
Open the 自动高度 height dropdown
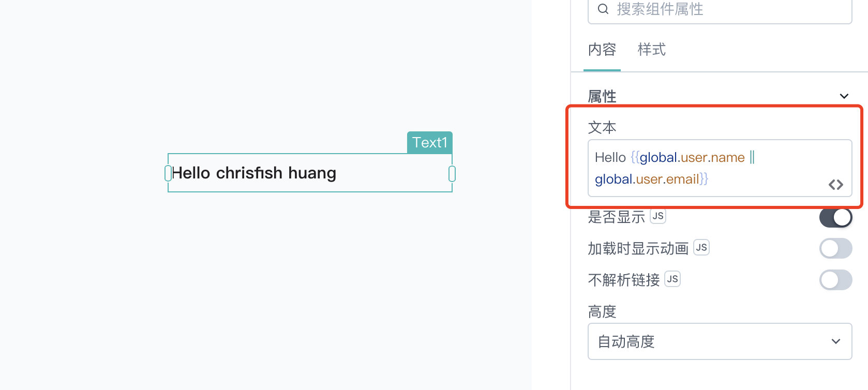pyautogui.click(x=720, y=341)
